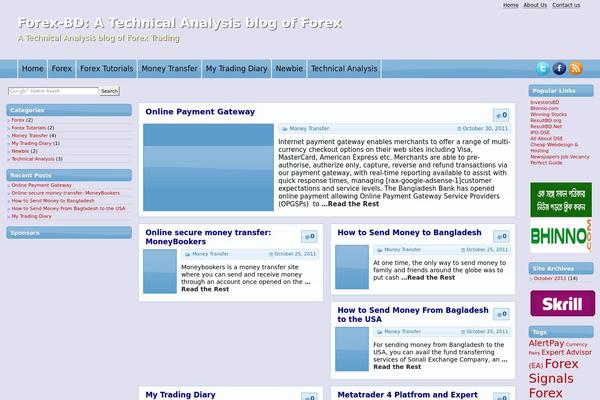Open Perfect Guide in Popular Links

click(546, 163)
